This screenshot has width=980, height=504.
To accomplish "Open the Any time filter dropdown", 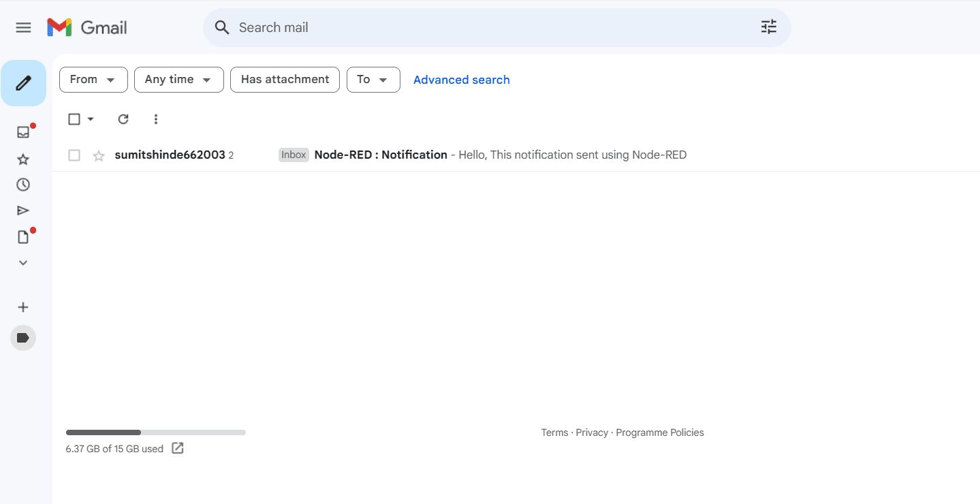I will pos(178,80).
